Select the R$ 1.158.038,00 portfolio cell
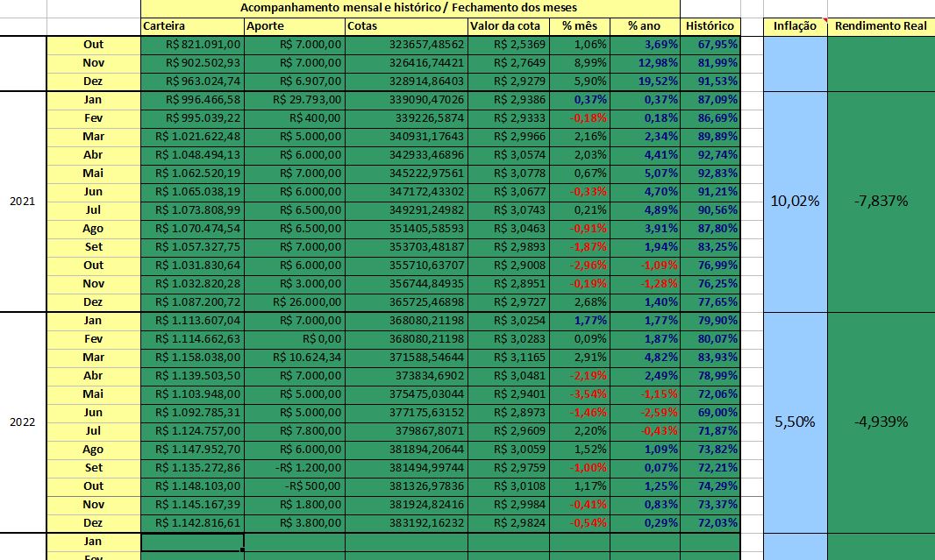935x560 pixels. pos(193,358)
